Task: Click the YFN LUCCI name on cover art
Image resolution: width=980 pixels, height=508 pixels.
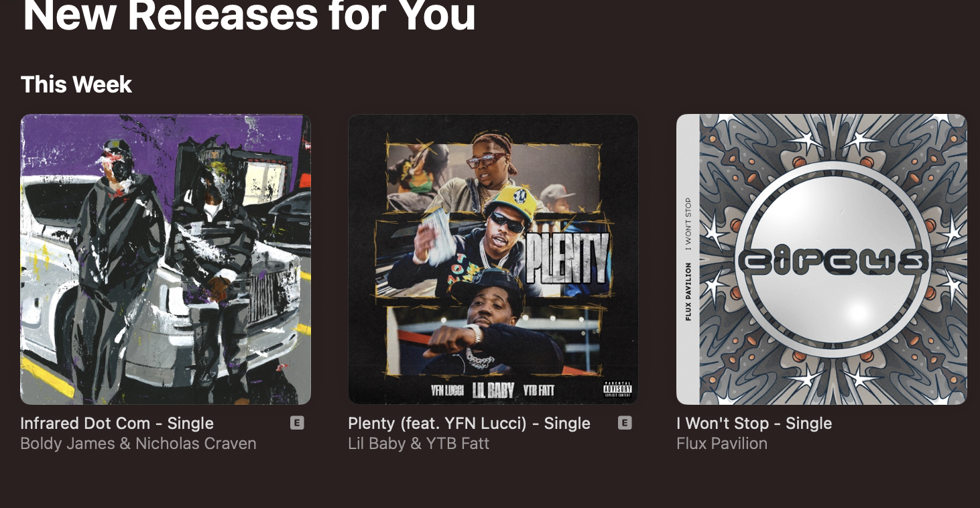Action: click(x=448, y=390)
